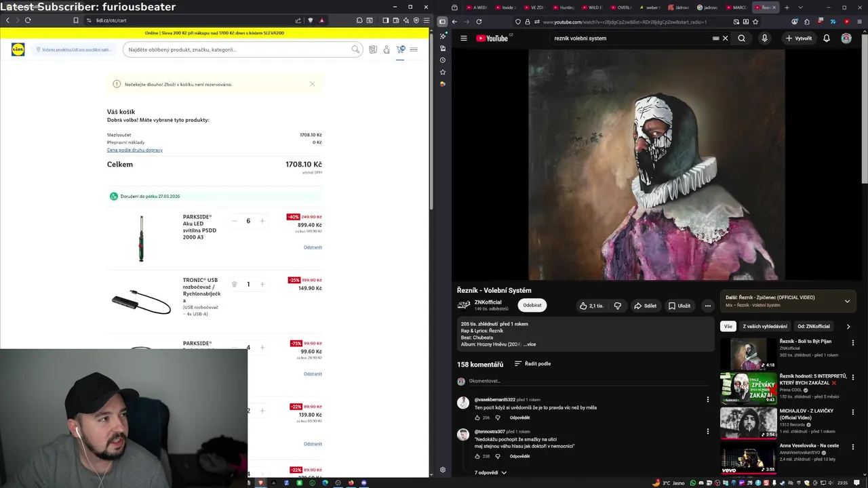
Task: Open a new tab in YouTube browser
Action: [x=787, y=7]
